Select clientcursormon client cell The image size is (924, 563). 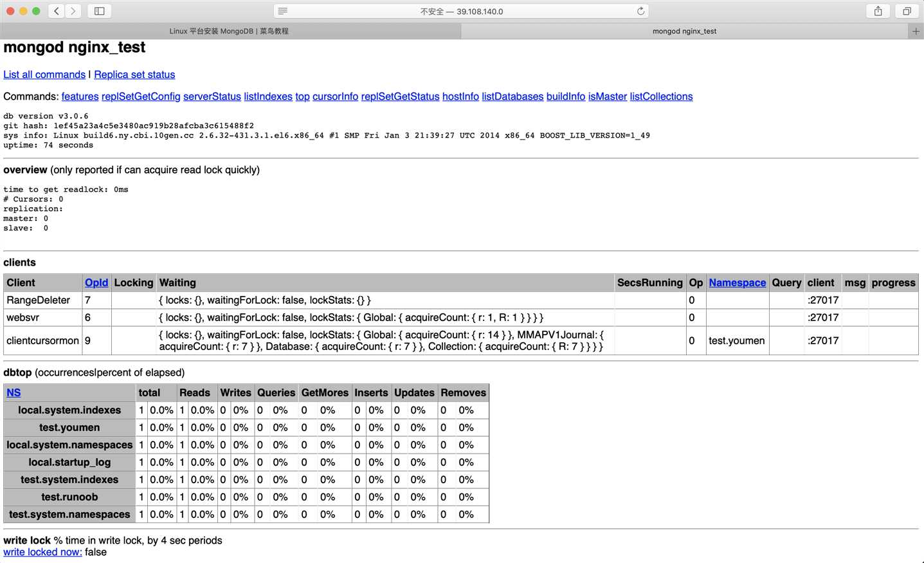click(42, 340)
